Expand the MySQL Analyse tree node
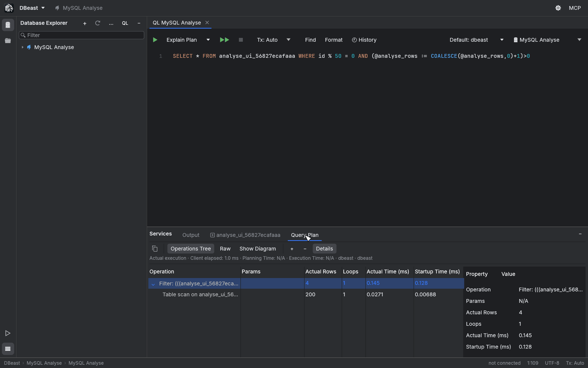The width and height of the screenshot is (588, 368). 23,47
